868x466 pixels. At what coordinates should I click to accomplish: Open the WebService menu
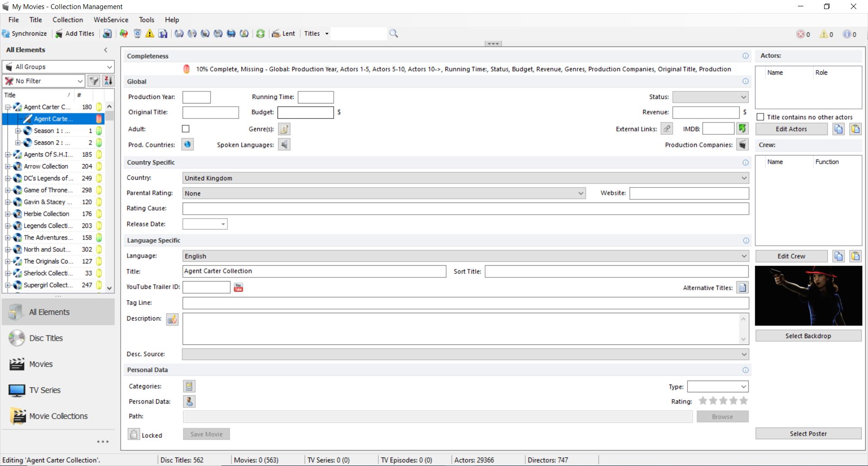[111, 20]
